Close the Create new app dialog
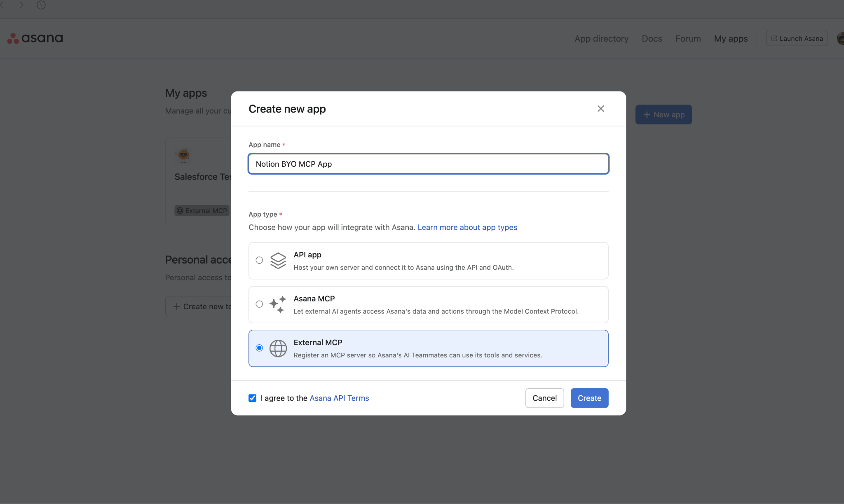The height and width of the screenshot is (504, 844). [601, 109]
